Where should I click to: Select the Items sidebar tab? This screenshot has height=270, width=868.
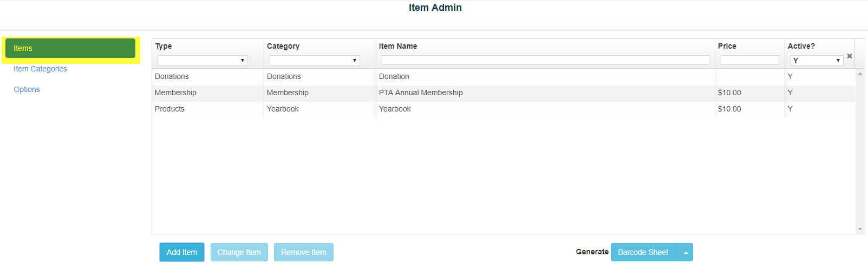point(70,48)
